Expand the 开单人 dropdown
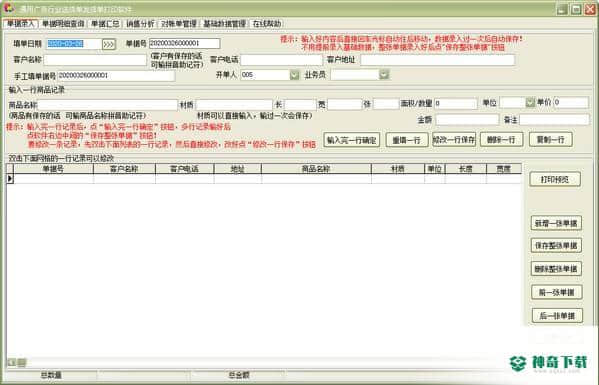The image size is (599, 385). 294,75
